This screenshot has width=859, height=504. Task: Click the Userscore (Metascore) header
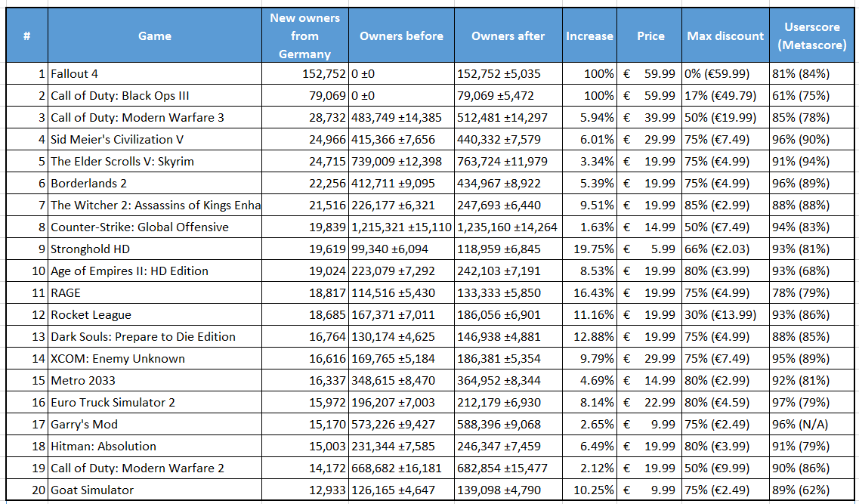[x=812, y=36]
